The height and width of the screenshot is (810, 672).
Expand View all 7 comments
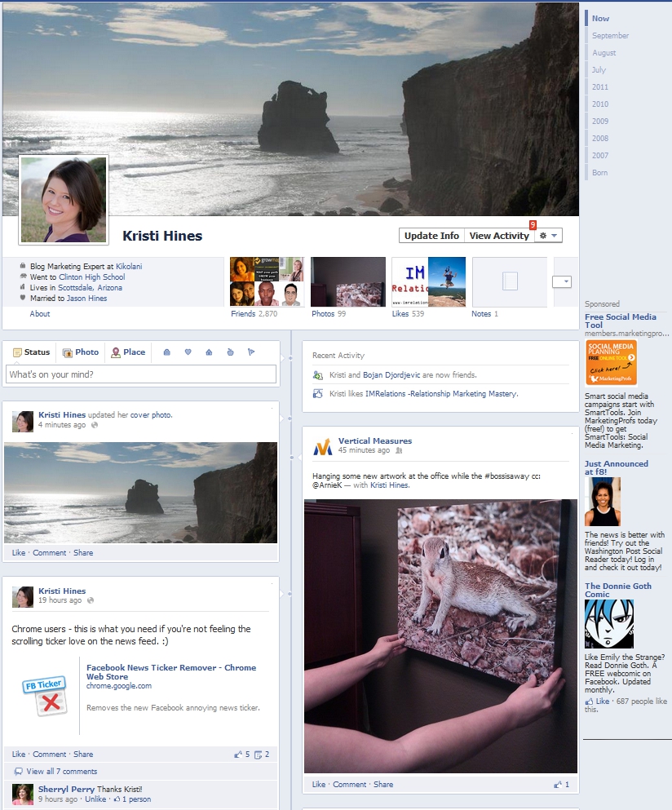[x=61, y=772]
